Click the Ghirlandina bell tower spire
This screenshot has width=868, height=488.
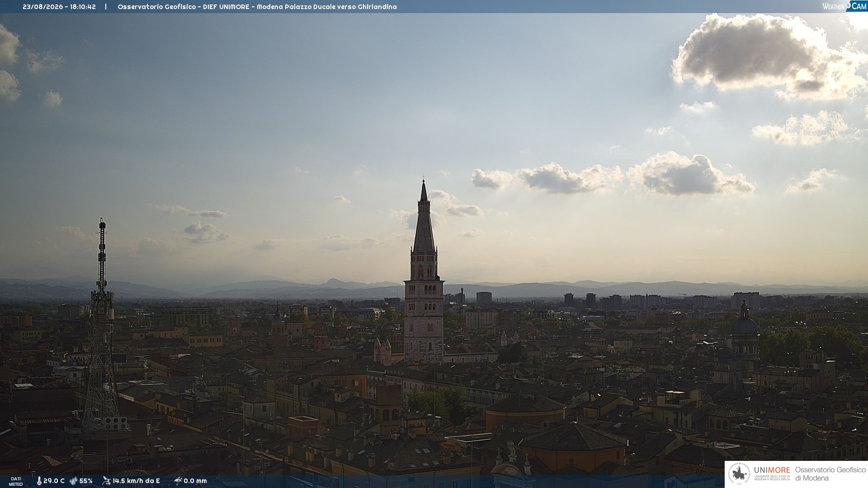click(x=424, y=217)
